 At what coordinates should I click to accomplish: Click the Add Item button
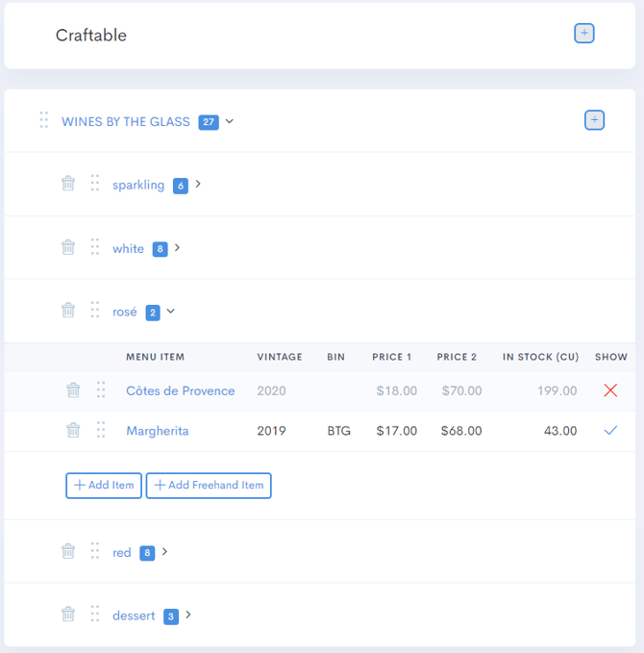click(x=104, y=486)
